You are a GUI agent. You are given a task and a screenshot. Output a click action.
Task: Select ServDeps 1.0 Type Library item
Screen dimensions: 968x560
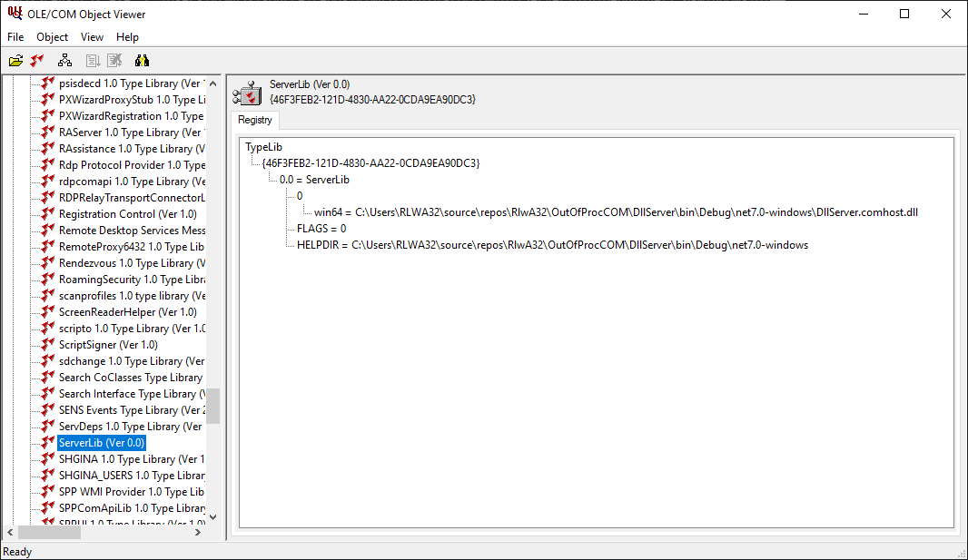(131, 427)
